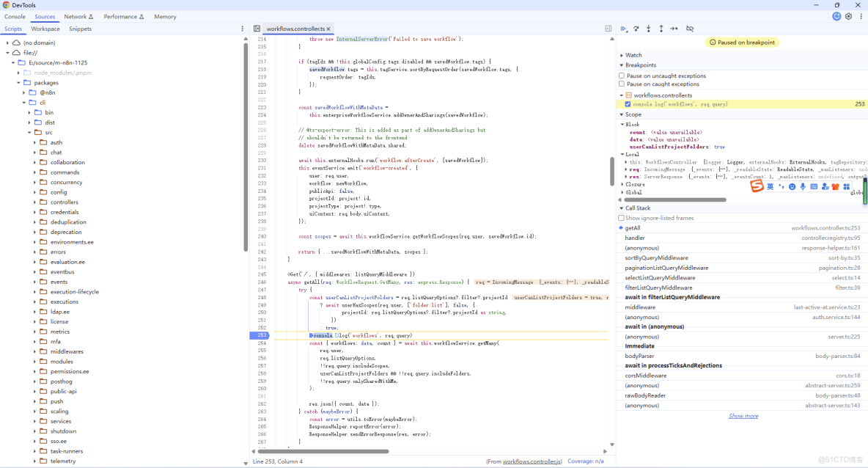This screenshot has width=868, height=468.
Task: Uncheck the console.log breakpoint at line 253
Action: (628, 104)
